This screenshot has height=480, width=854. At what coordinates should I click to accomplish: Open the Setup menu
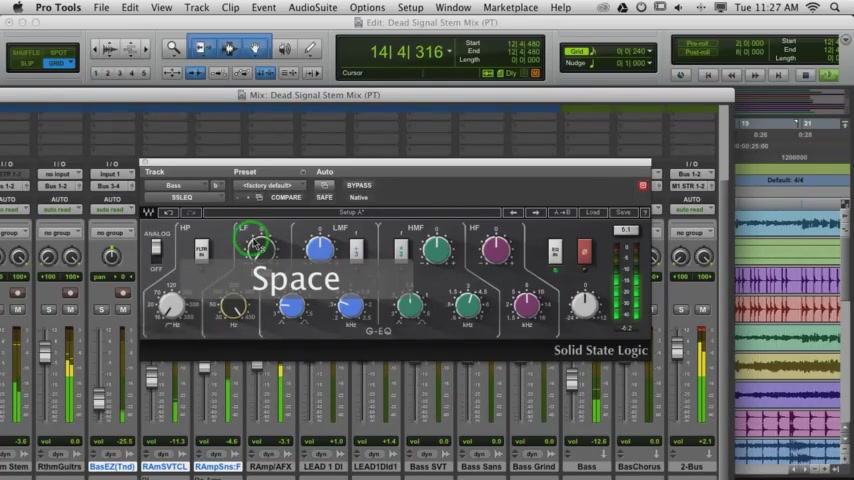coord(410,8)
